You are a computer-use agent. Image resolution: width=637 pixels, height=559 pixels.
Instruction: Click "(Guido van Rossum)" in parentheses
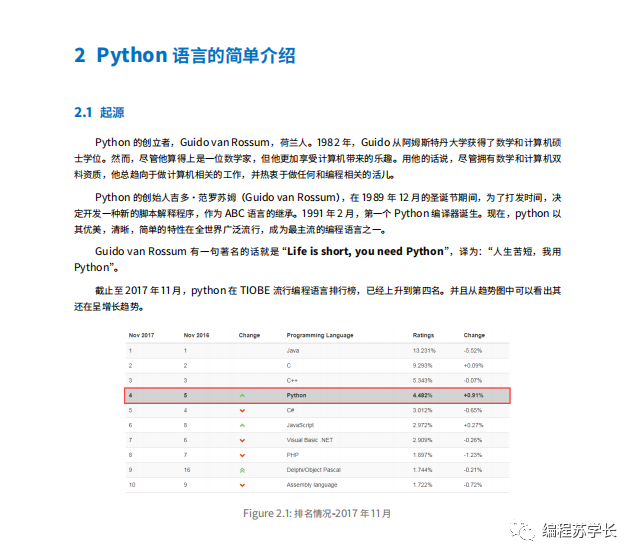(290, 197)
